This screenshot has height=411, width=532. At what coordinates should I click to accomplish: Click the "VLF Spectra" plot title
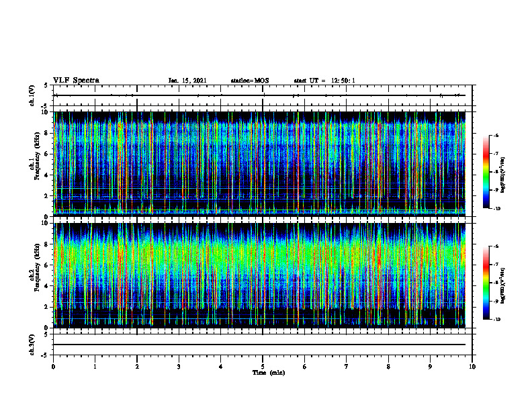point(76,81)
